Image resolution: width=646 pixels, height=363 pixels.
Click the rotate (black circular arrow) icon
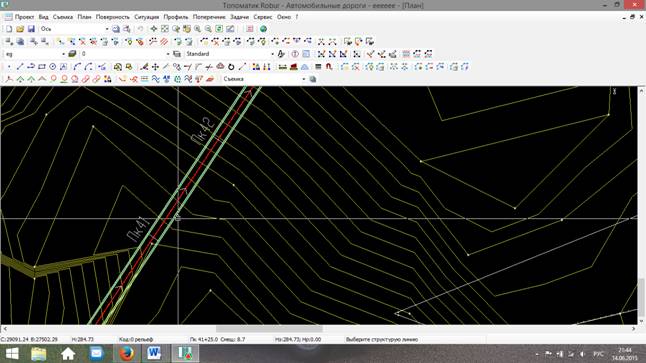231,67
